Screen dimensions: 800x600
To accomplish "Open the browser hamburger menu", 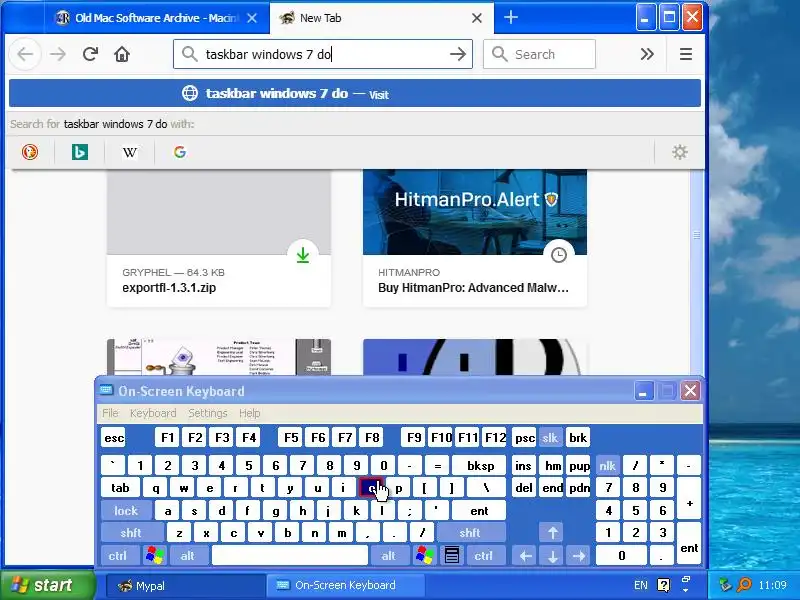I will [x=686, y=54].
